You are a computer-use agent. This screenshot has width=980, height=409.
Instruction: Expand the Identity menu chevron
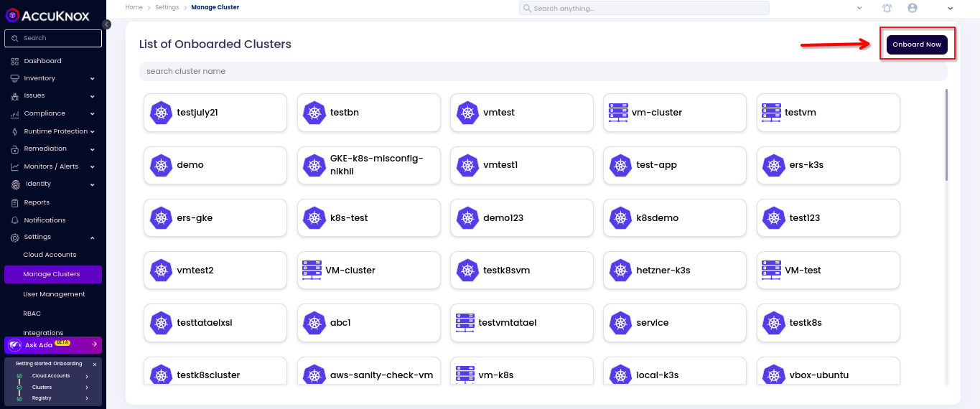point(93,184)
